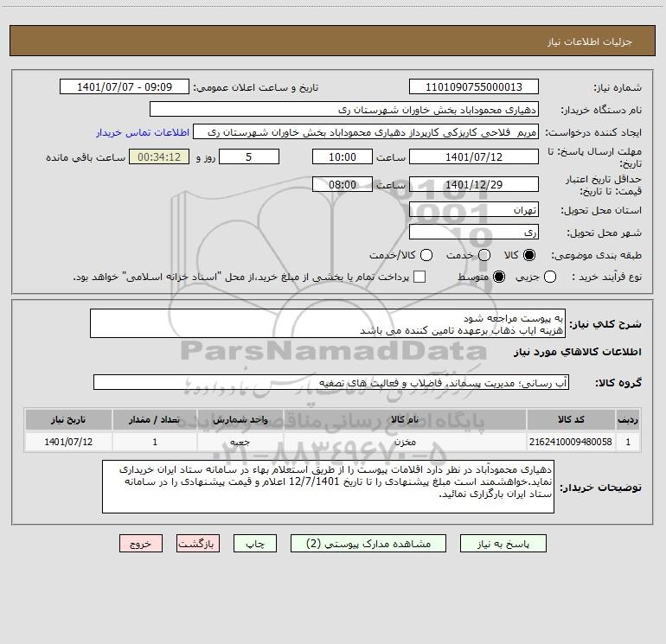The height and width of the screenshot is (644, 666).
Task: Click the general need description text box
Action: [328, 323]
